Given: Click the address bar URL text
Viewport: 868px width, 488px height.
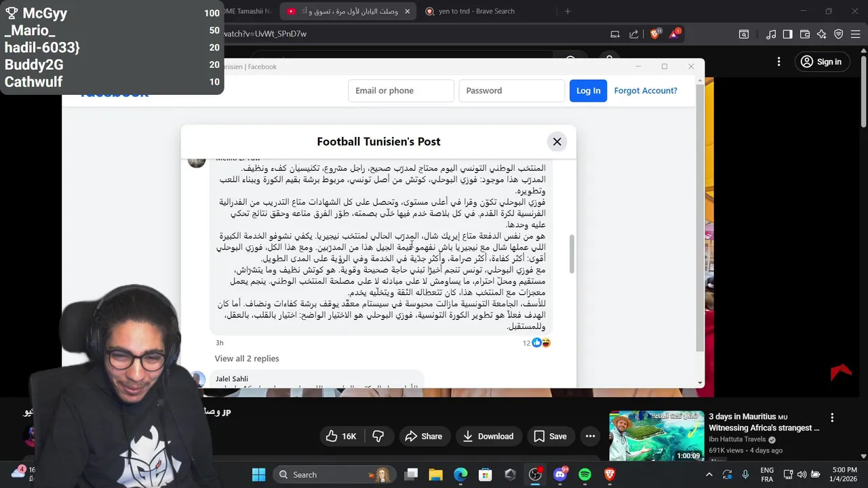Looking at the screenshot, I should coord(264,34).
